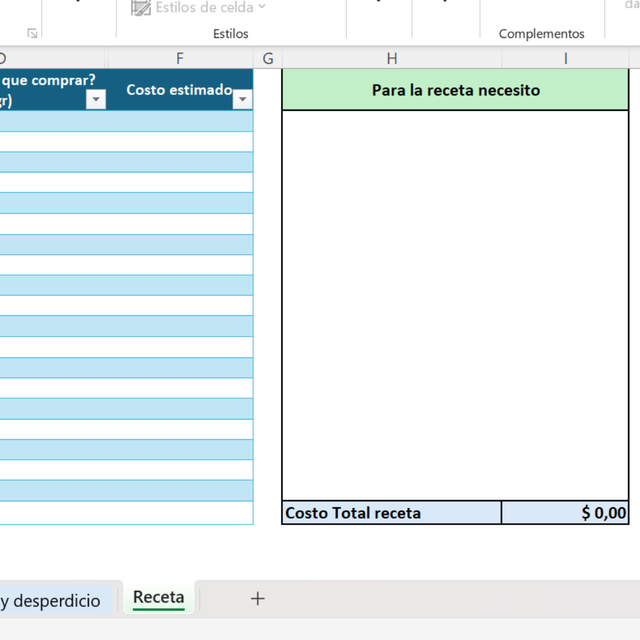Switch to the Receta sheet tab

coord(159,598)
